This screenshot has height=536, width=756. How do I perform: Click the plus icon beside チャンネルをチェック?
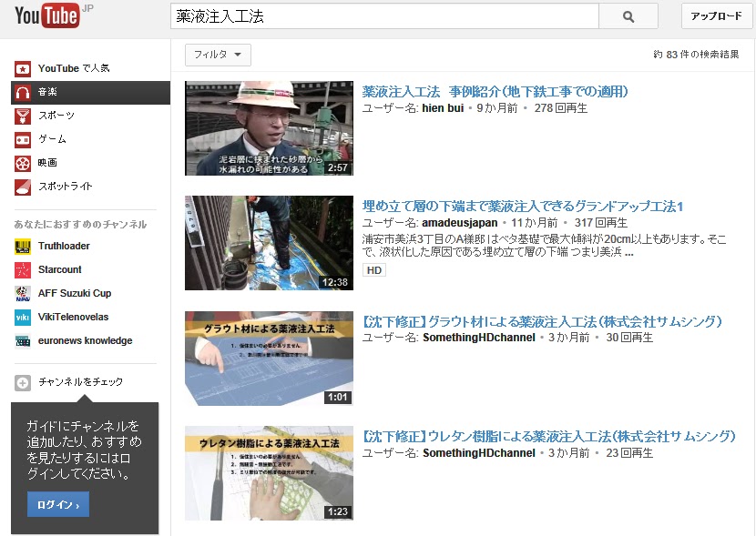23,383
